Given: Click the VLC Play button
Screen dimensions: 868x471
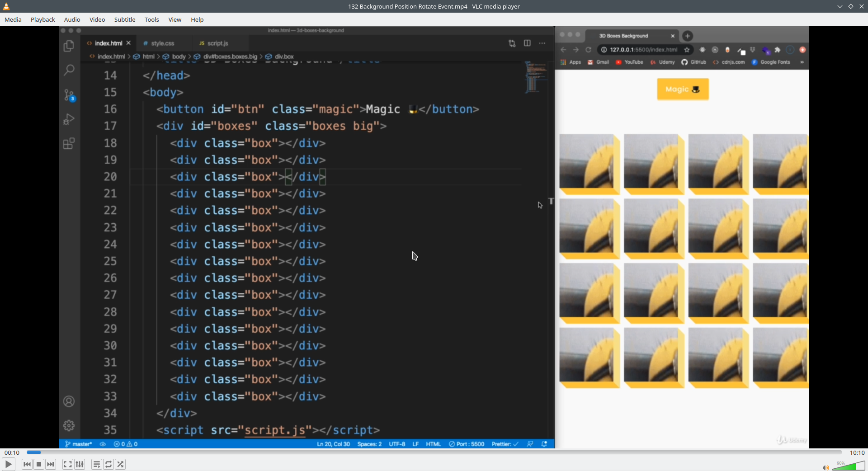Looking at the screenshot, I should (x=8, y=464).
